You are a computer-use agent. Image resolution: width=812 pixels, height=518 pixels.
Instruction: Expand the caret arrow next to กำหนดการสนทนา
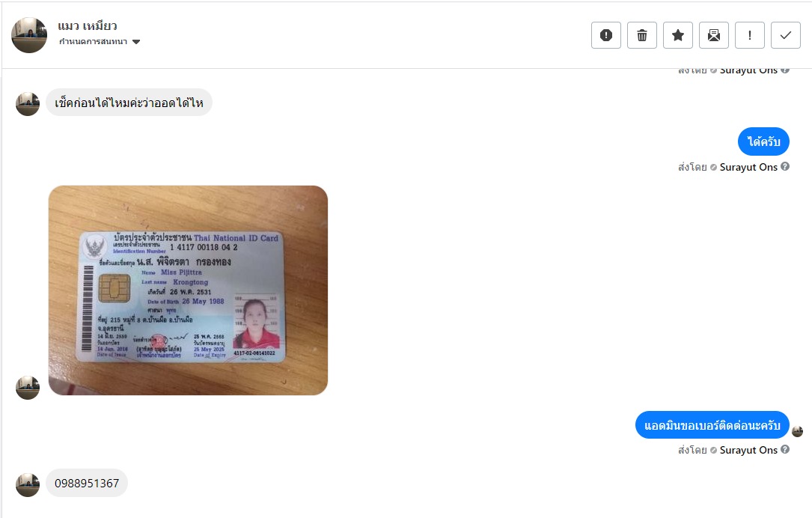point(136,42)
